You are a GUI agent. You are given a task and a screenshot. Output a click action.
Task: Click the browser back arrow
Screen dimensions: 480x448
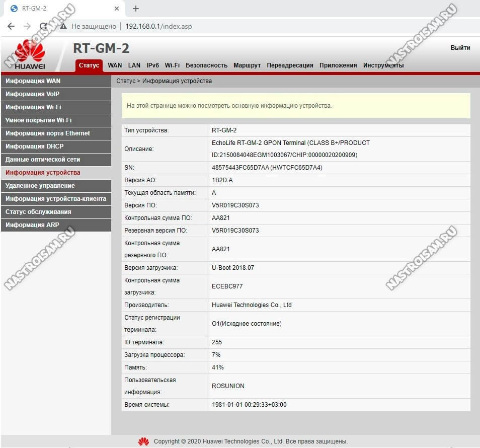[x=11, y=26]
